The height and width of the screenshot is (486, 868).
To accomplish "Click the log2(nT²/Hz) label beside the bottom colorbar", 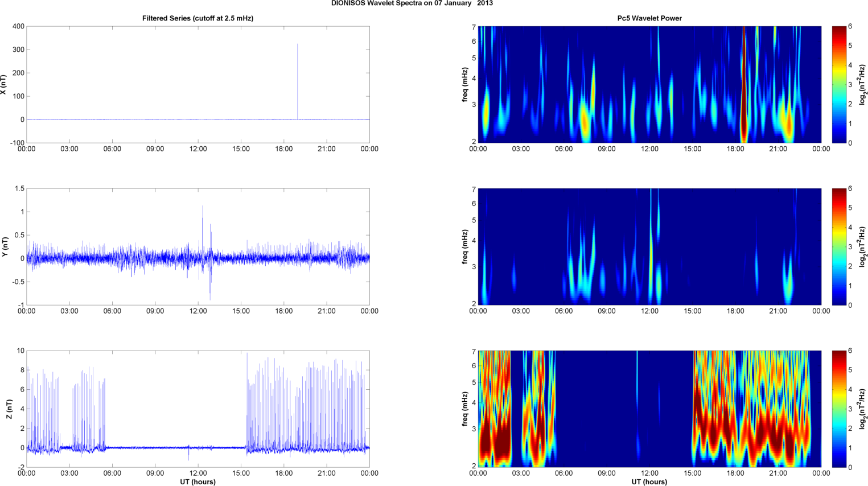I will tap(863, 409).
